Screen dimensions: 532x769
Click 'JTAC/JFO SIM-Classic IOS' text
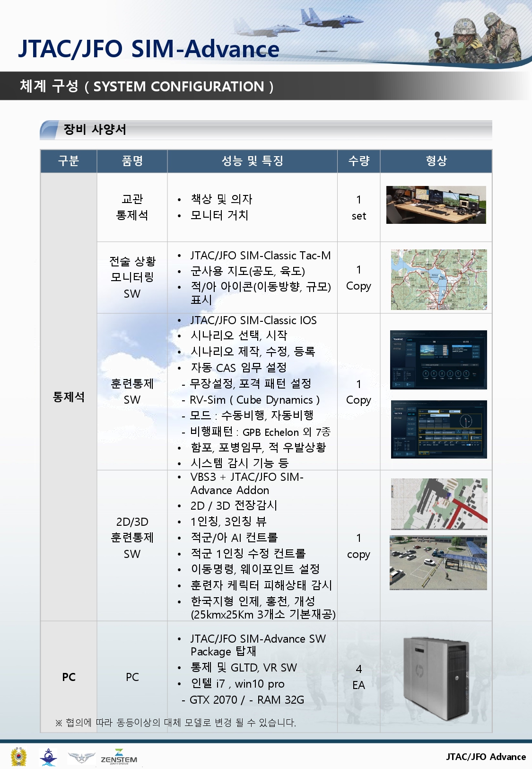tap(253, 320)
